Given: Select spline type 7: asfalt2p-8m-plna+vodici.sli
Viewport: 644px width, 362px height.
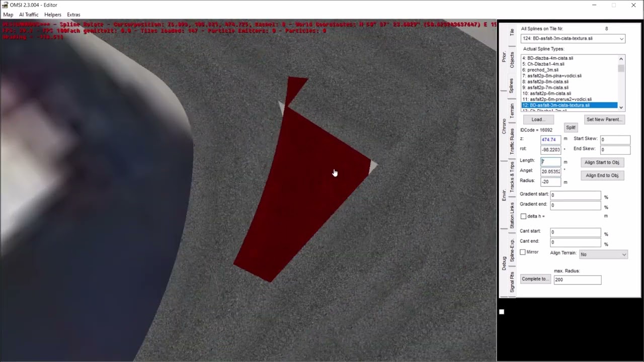Looking at the screenshot, I should 569,76.
